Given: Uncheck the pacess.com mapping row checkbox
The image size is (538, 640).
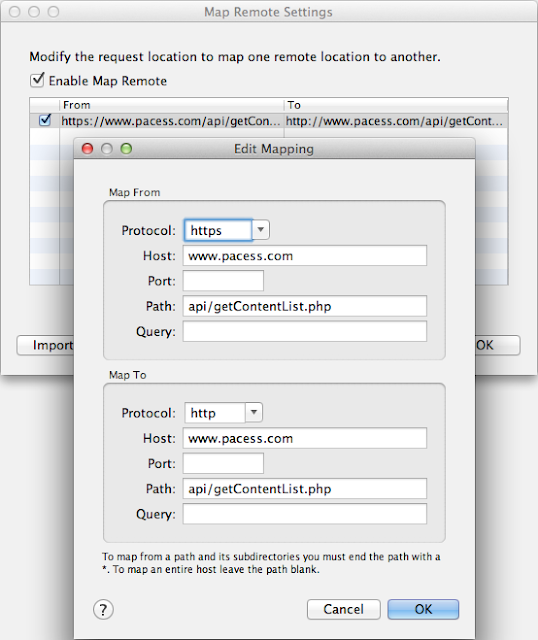Looking at the screenshot, I should (x=45, y=120).
